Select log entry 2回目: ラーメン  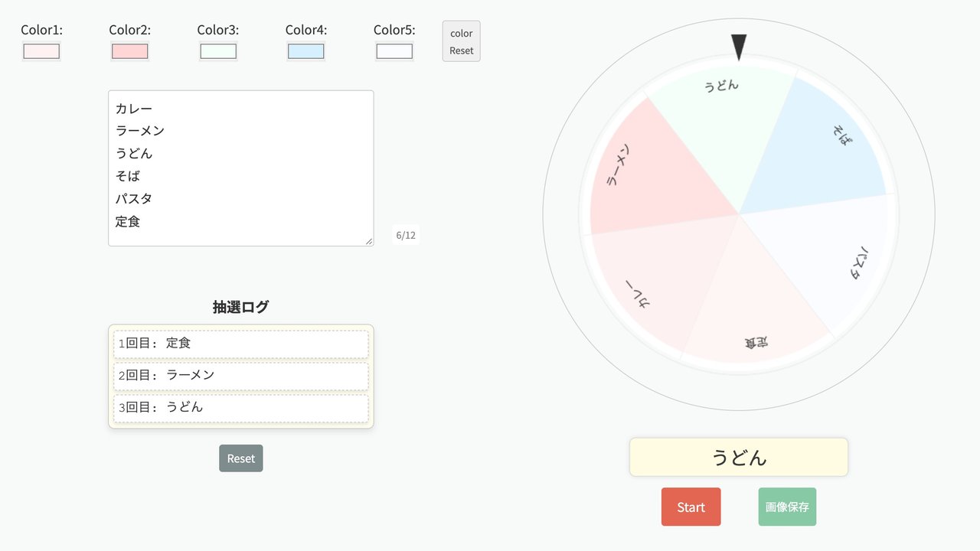241,376
